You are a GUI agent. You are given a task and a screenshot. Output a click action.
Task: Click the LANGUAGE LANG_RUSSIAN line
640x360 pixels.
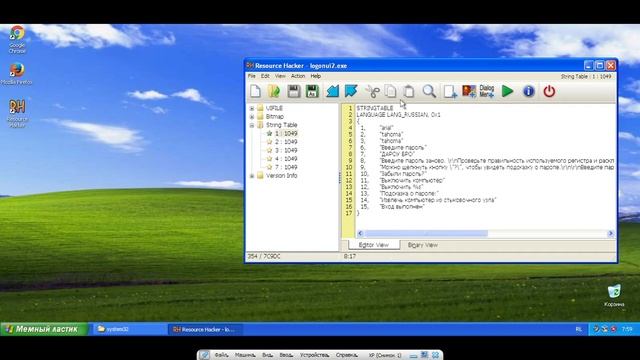(398, 115)
